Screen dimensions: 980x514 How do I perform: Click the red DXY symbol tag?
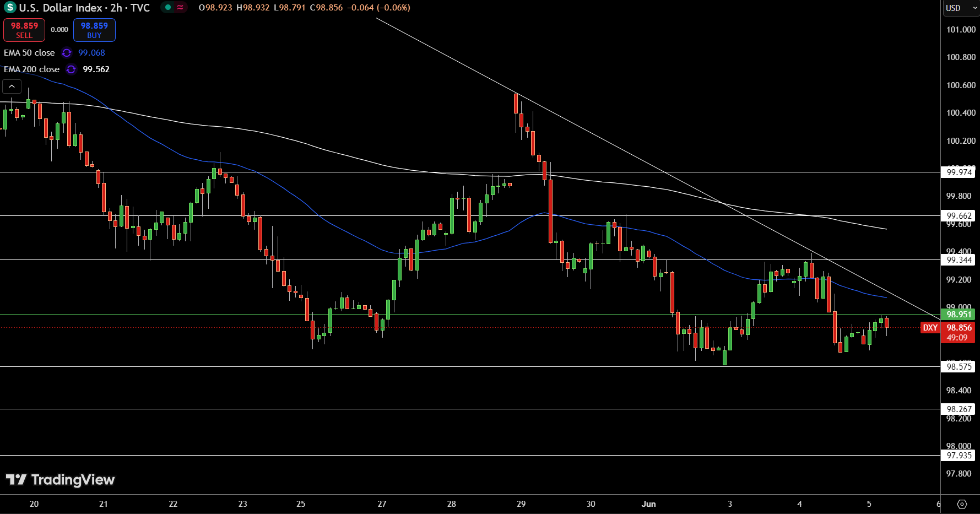(930, 328)
